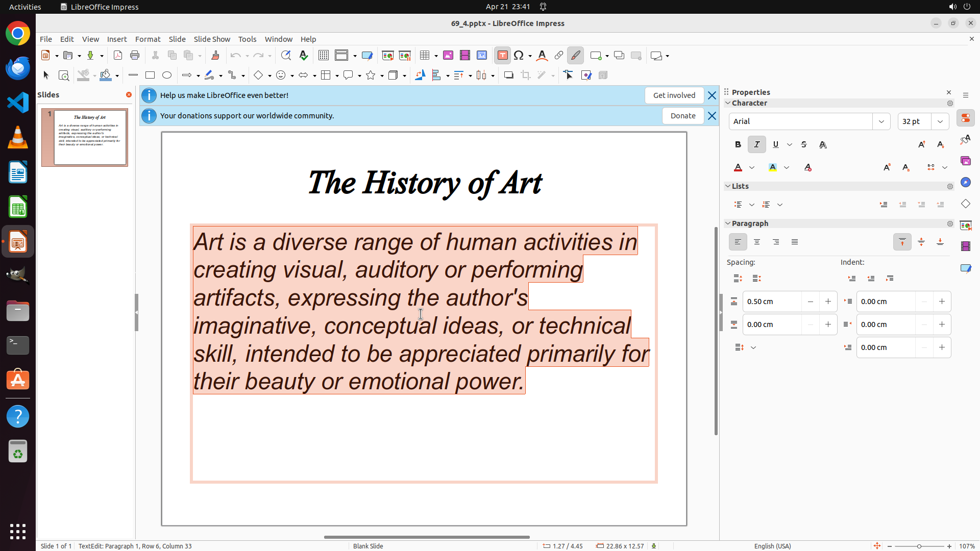Open the Slide Show menu

tap(212, 39)
